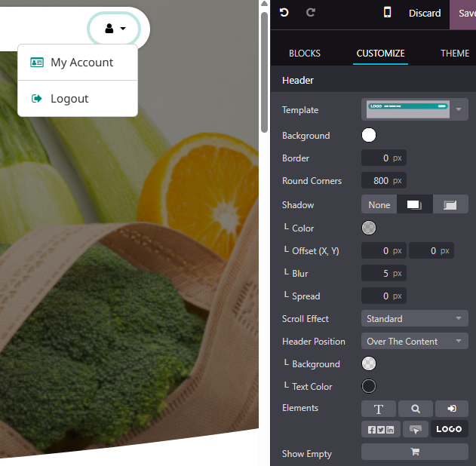
Task: Set Shadow to None
Action: 379,205
